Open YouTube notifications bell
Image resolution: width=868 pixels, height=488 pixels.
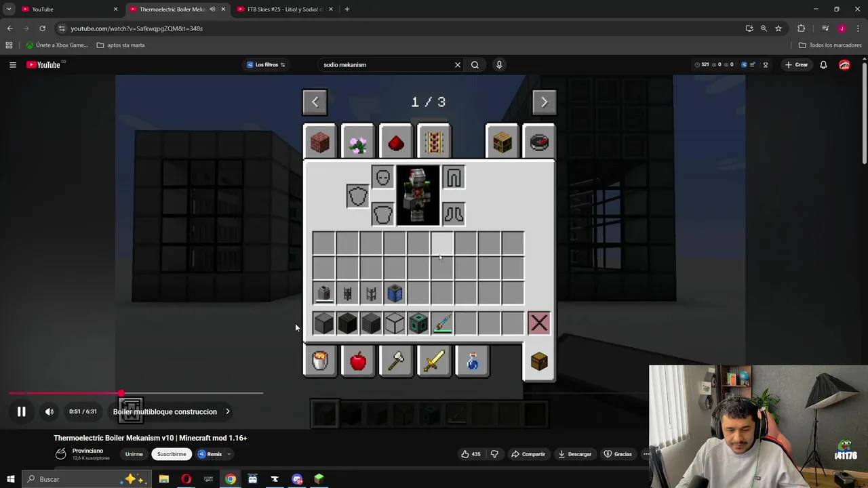(823, 64)
